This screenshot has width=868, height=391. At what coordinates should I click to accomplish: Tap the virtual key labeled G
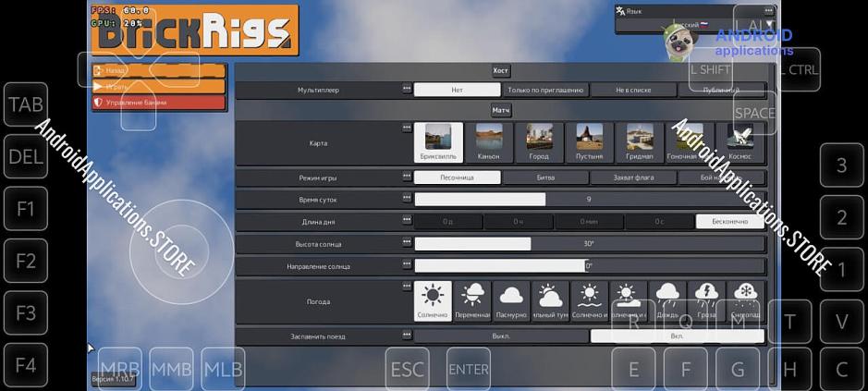[738, 370]
